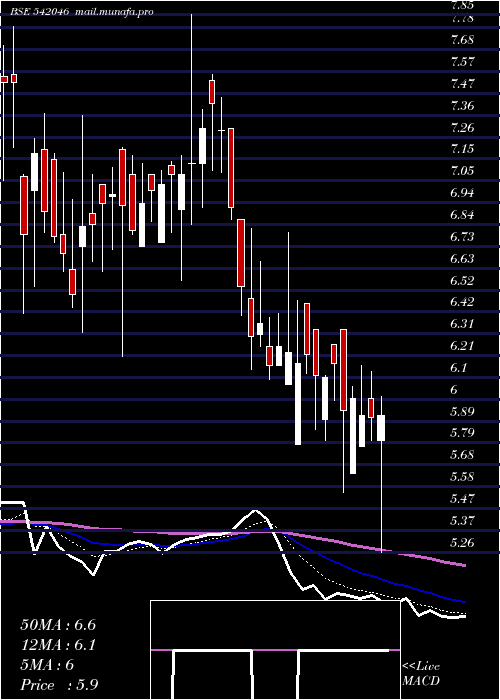Click the 6.21 price axis label

tap(462, 346)
